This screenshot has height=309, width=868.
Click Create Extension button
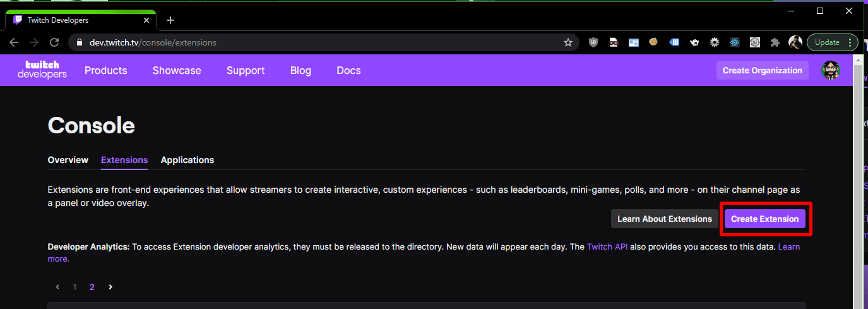pyautogui.click(x=764, y=219)
